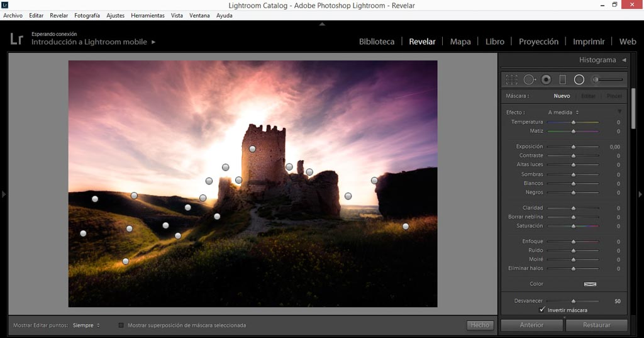The image size is (644, 338).
Task: Select the Radial Filter tool icon
Action: tap(579, 79)
